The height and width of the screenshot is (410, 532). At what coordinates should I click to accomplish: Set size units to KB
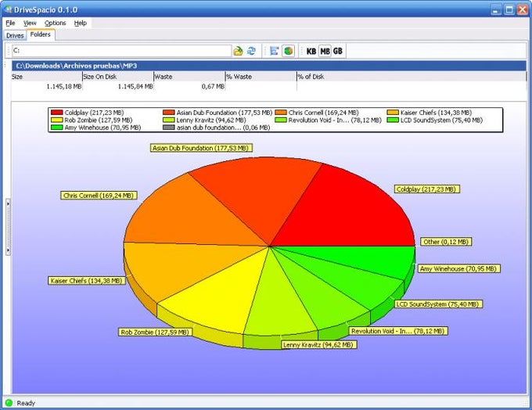tap(311, 52)
